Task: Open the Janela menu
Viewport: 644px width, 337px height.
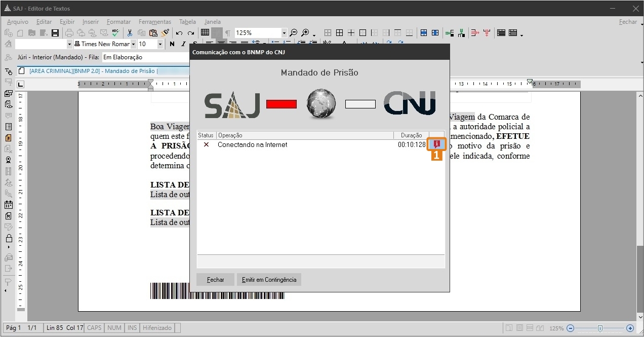Action: [213, 22]
